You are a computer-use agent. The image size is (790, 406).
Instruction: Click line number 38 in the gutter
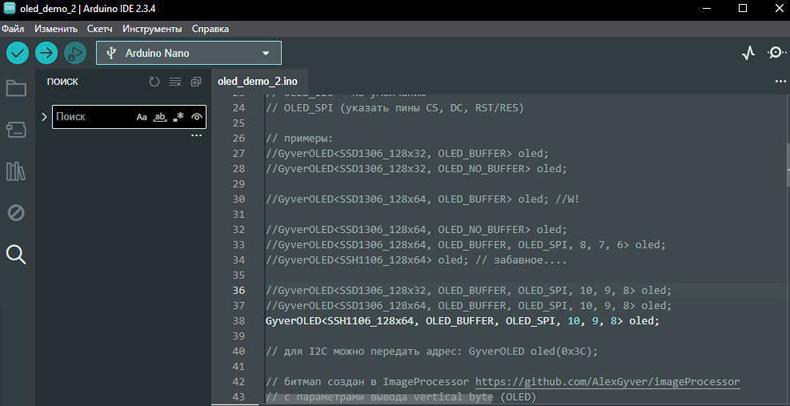[x=239, y=321]
